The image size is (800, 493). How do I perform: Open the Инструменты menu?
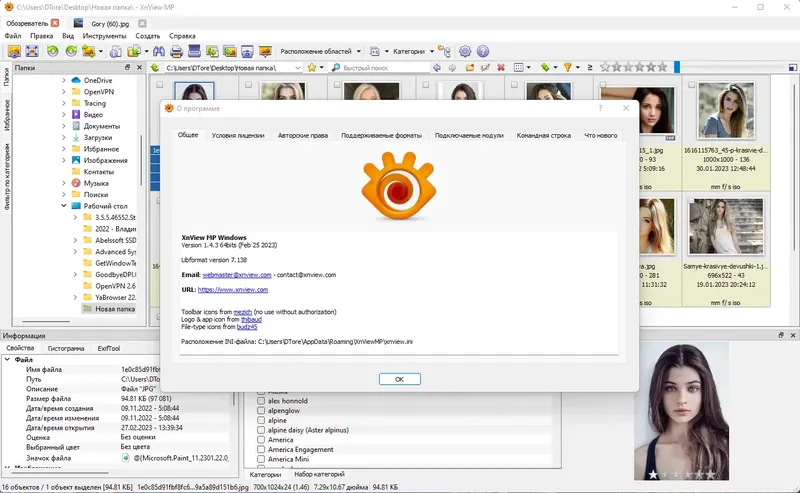pyautogui.click(x=104, y=36)
